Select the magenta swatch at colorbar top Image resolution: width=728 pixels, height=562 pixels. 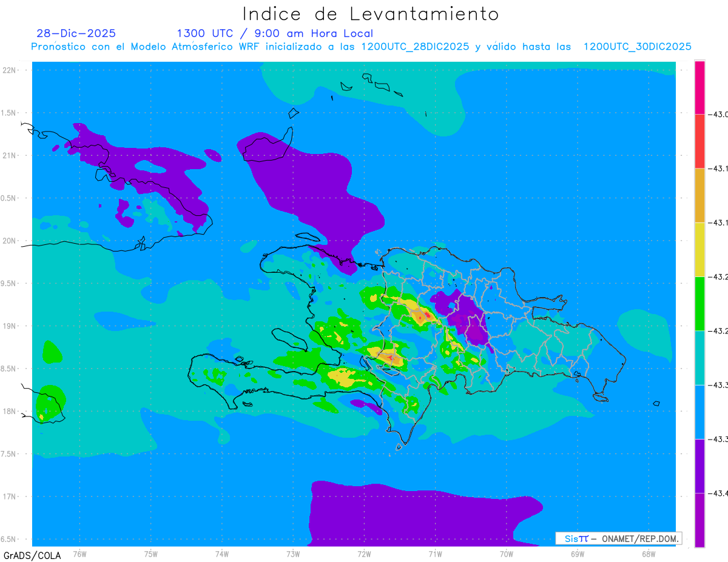699,87
